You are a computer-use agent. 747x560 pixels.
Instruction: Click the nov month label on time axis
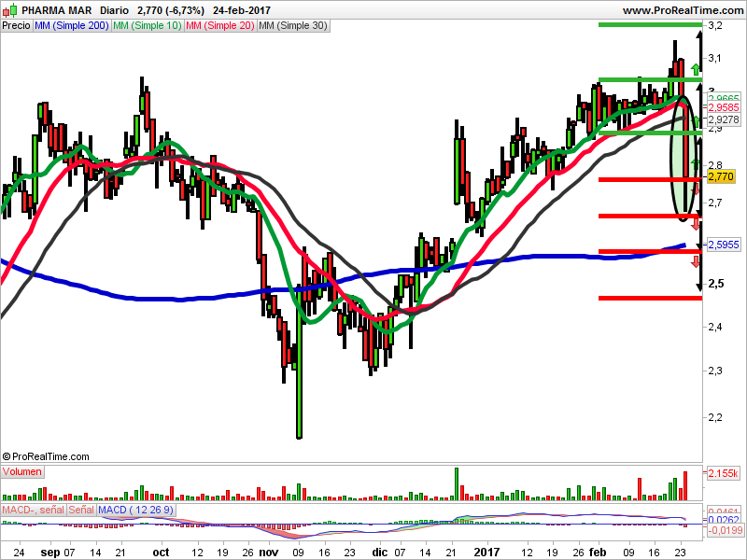[269, 553]
